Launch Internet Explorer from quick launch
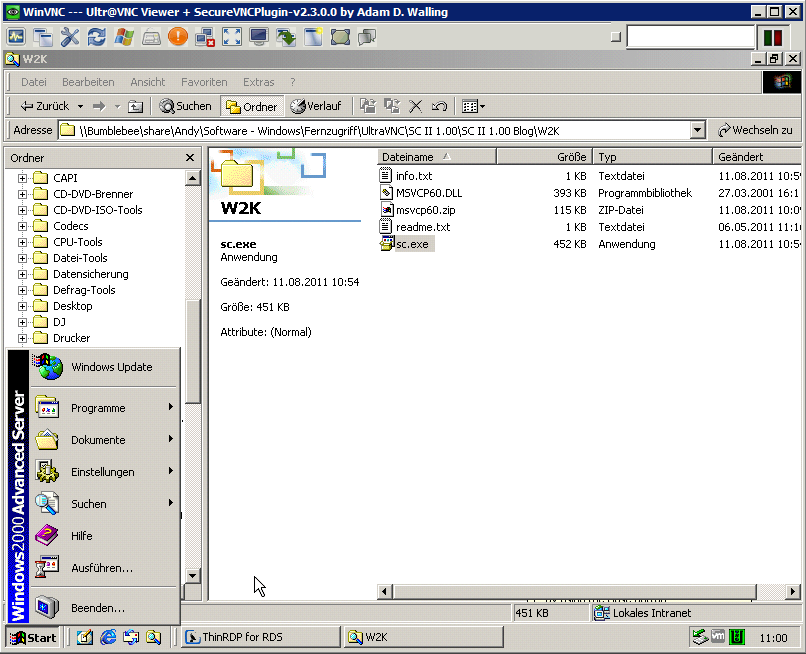Screen dimensions: 806x654 pos(108,637)
